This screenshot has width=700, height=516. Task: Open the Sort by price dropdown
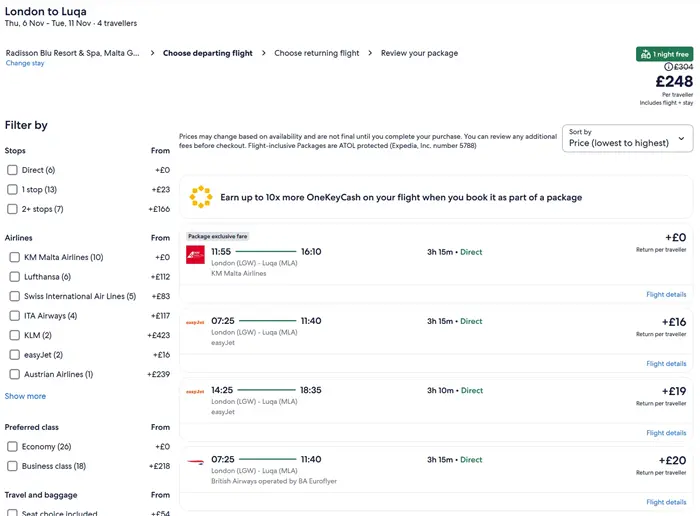627,138
